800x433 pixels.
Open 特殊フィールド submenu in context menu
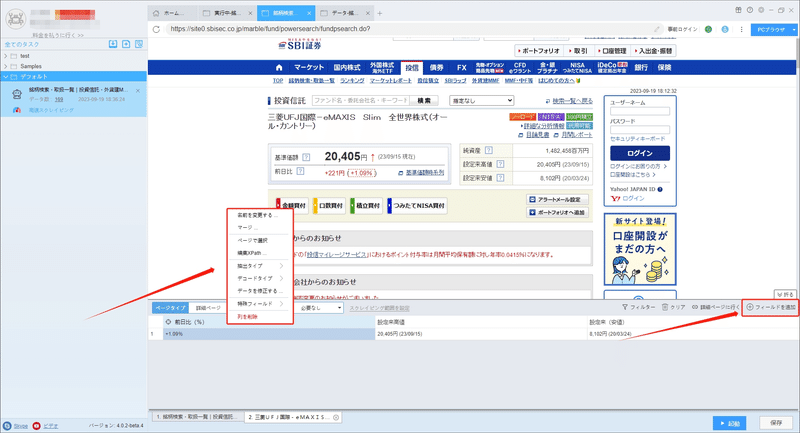click(260, 304)
